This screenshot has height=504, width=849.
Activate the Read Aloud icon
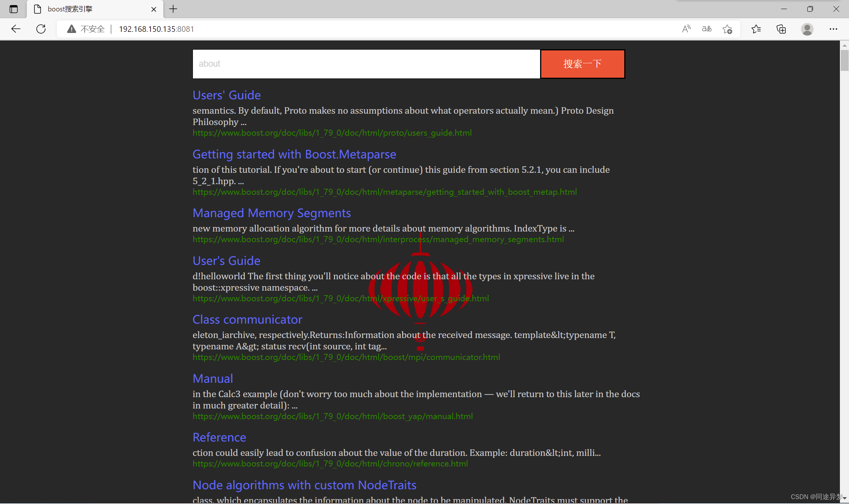[x=686, y=29]
